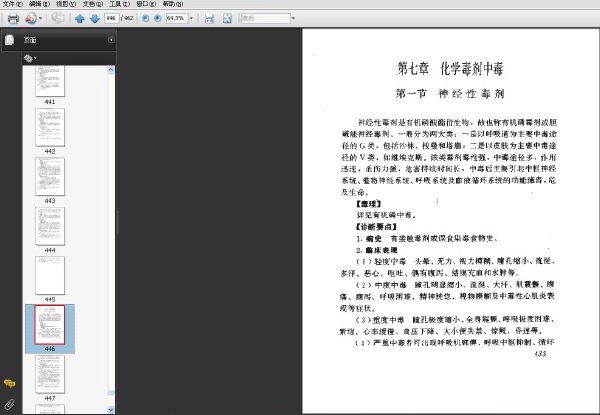Click the zoom percentage field 64.3%
Screen dimensions: 600x415
177,18
